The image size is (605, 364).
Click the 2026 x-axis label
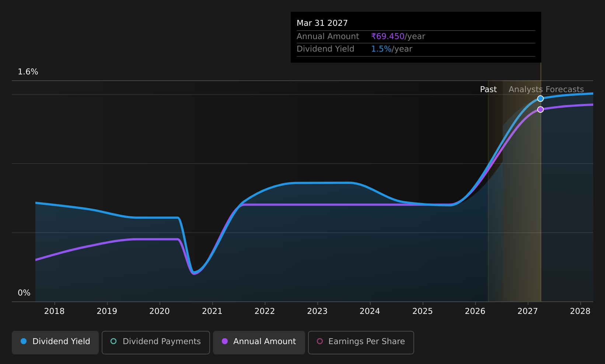tap(475, 311)
